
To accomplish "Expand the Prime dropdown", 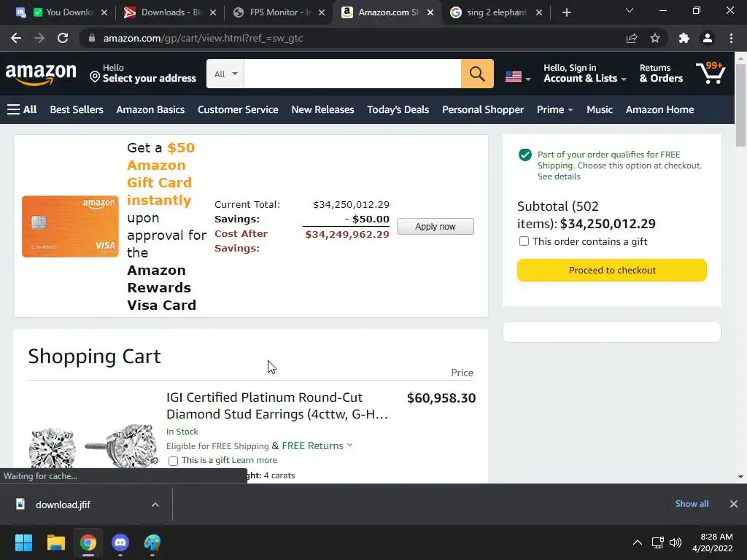I will (554, 109).
